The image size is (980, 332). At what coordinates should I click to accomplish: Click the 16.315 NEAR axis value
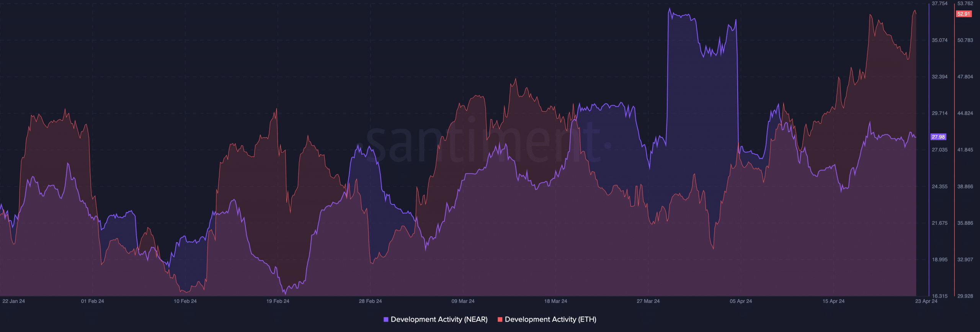point(940,296)
